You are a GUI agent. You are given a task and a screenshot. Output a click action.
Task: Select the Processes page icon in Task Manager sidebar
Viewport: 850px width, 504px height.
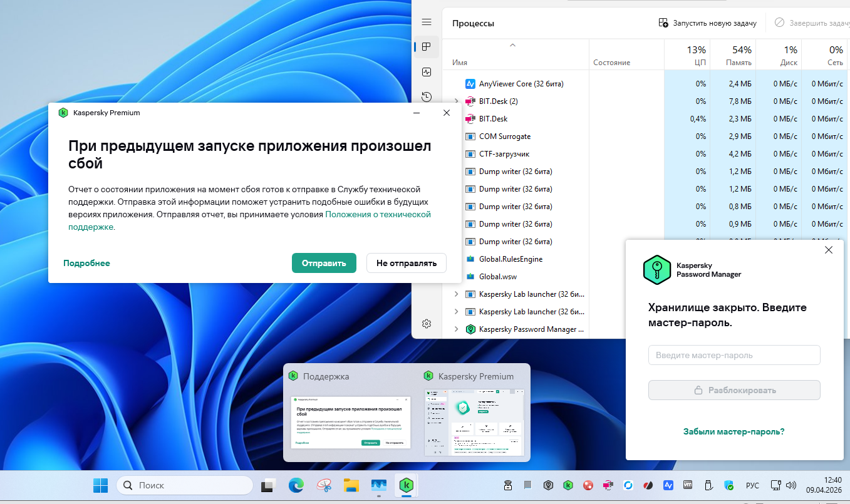coord(427,47)
